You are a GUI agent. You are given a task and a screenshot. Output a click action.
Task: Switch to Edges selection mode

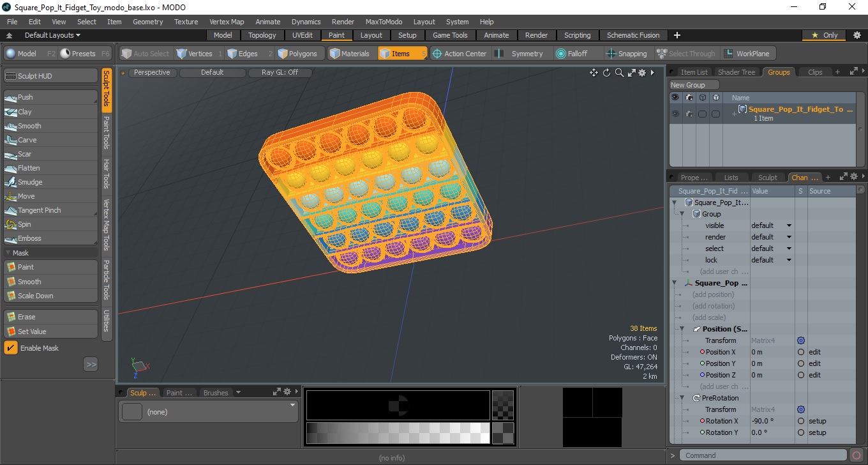point(248,54)
